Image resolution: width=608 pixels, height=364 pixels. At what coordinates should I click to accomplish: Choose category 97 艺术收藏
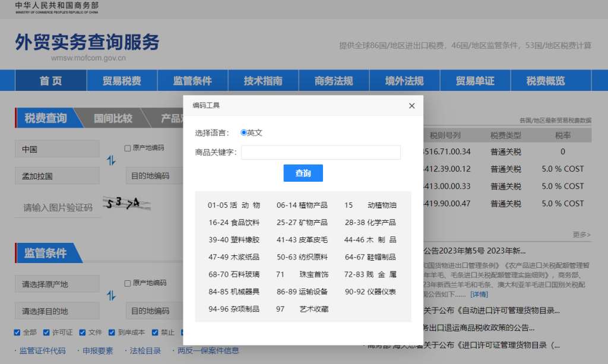coord(302,309)
